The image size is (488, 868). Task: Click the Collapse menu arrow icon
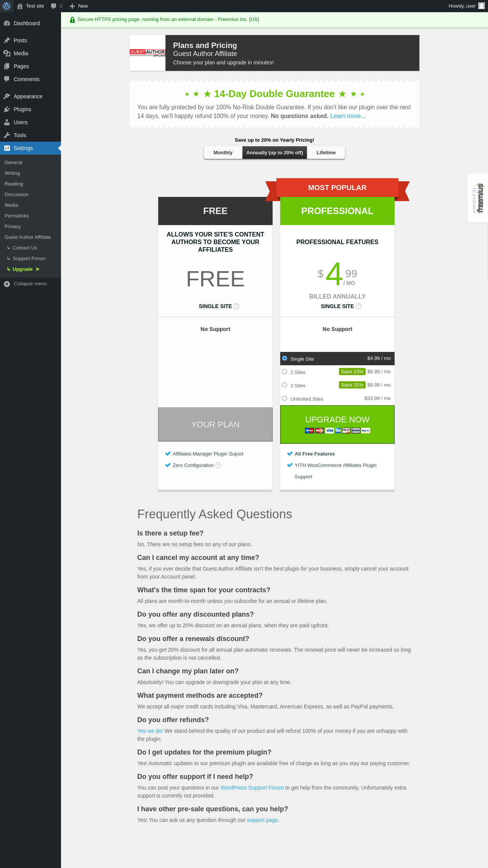click(7, 284)
